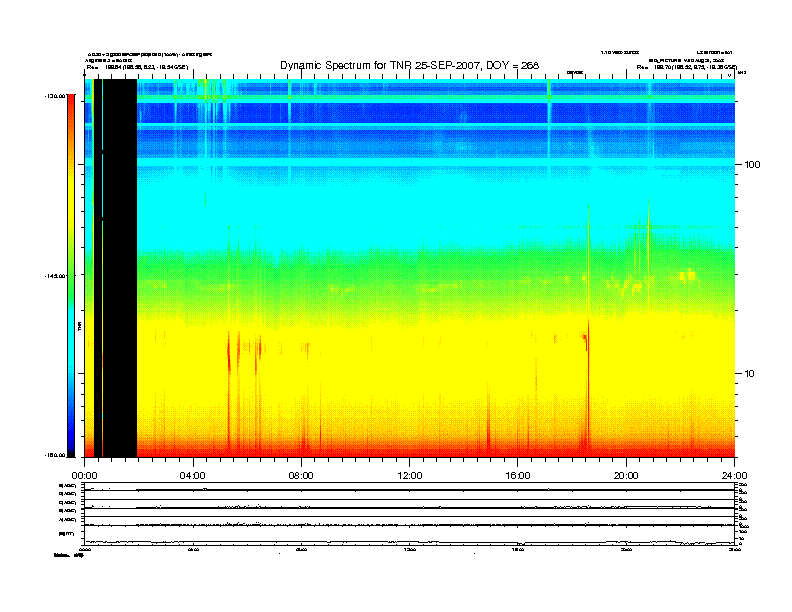This screenshot has width=792, height=612.
Task: Click the tall red spike near 18:30
Action: pos(588,384)
